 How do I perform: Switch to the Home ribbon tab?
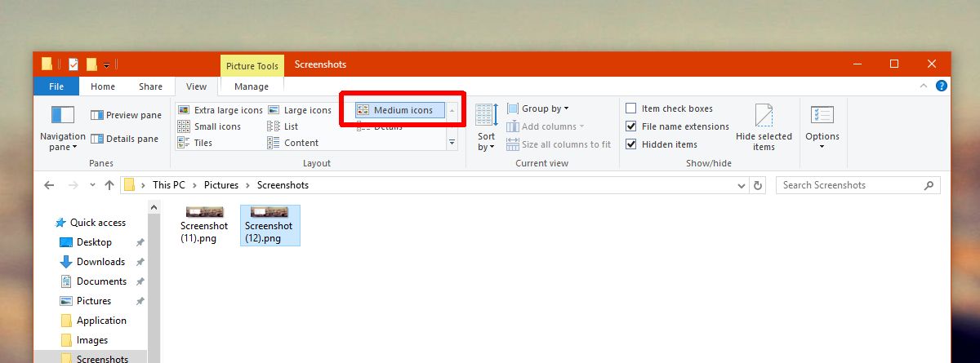pyautogui.click(x=103, y=86)
